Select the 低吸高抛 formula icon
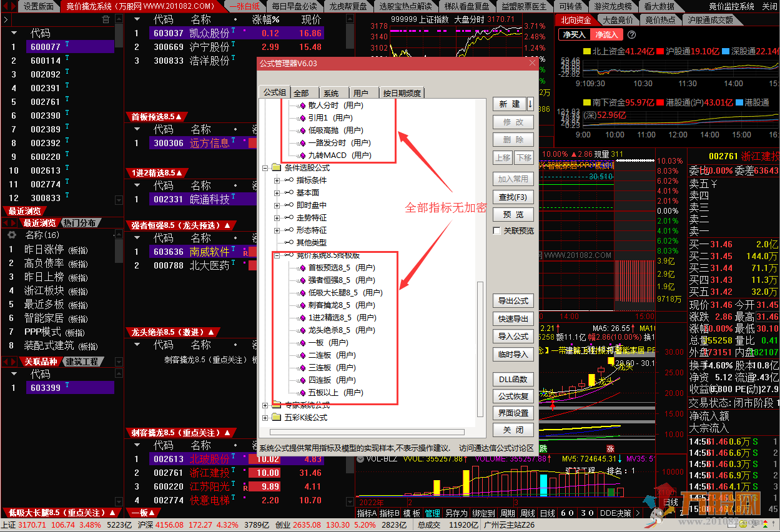Viewport: 780px width, 532px height. click(x=303, y=131)
